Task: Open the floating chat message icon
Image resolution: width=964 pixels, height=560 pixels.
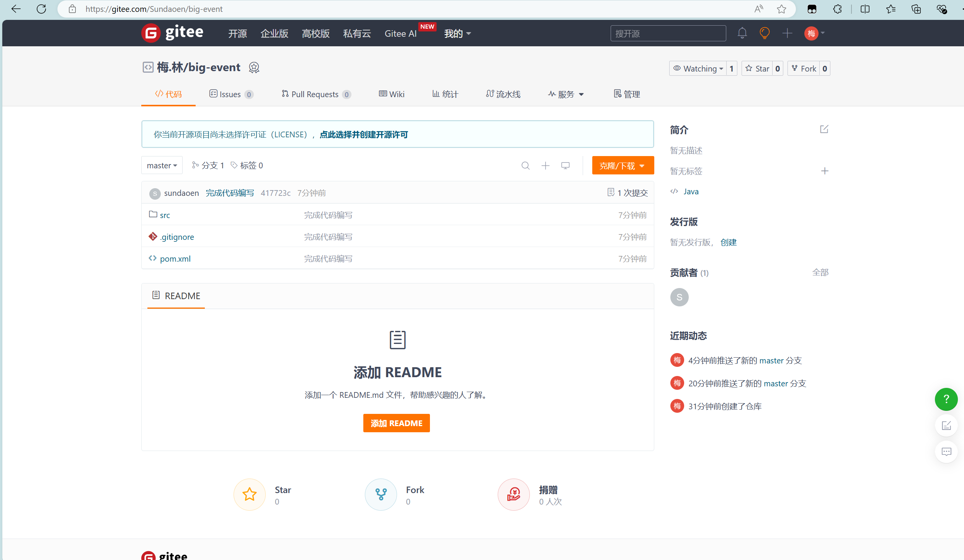Action: click(x=946, y=452)
